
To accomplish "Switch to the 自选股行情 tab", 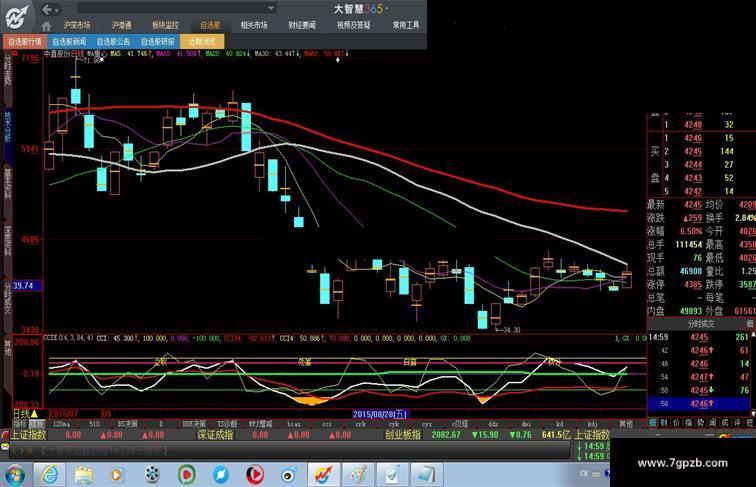I will [25, 42].
